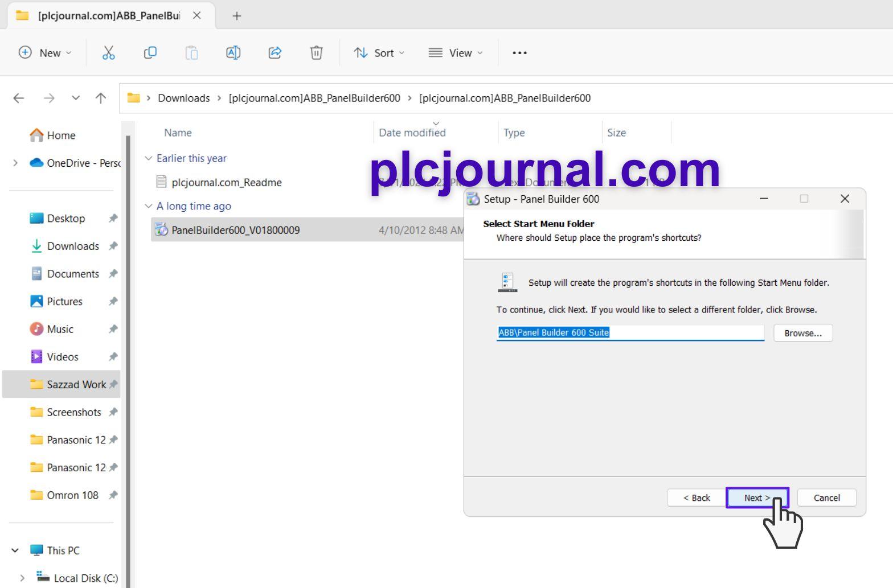Select the [plcjournal.com]ABB_PanelBui Explorer tab
The image size is (893, 588).
(x=111, y=15)
